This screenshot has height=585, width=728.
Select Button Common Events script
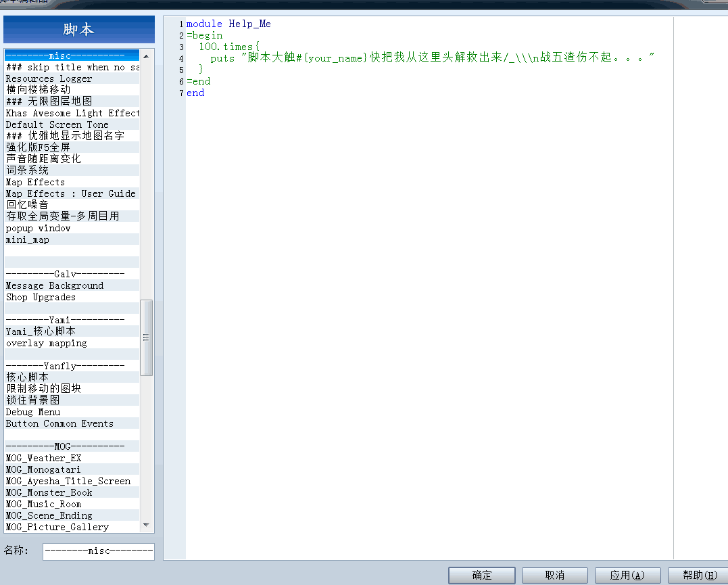click(x=72, y=423)
